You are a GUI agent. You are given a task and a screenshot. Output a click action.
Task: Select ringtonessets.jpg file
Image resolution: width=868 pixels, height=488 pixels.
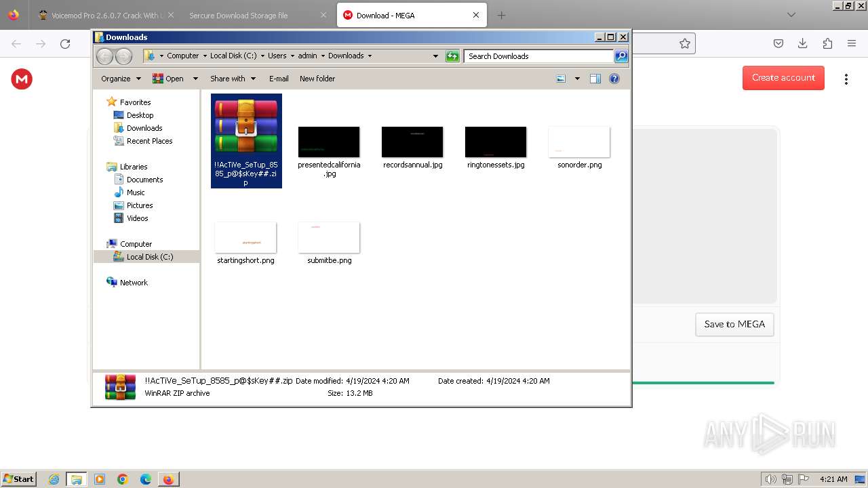(496, 148)
